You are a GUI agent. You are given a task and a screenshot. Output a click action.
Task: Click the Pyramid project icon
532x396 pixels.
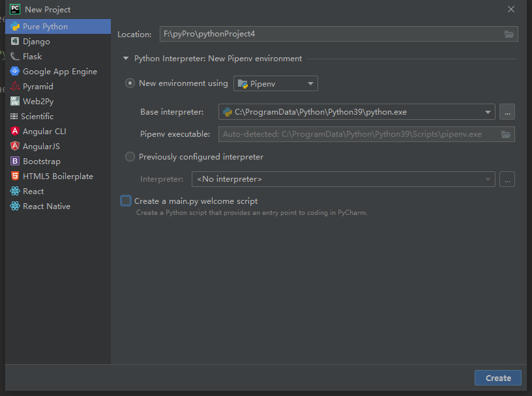click(15, 86)
